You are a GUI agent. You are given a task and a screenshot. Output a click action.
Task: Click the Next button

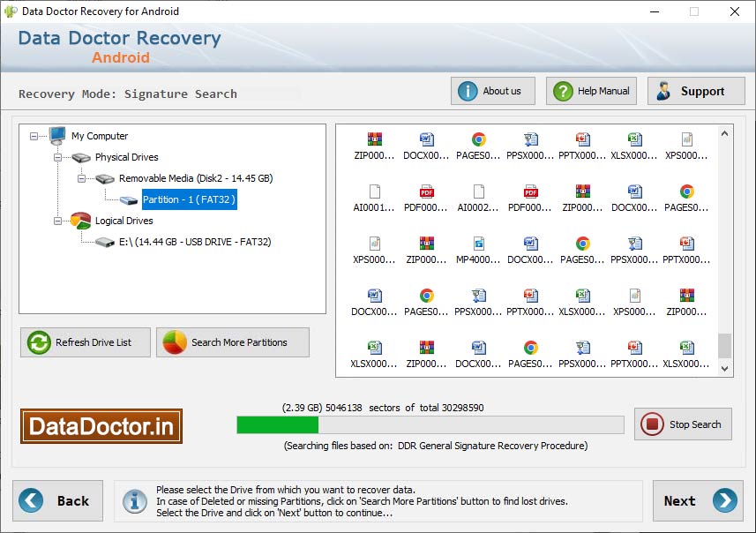tap(698, 500)
